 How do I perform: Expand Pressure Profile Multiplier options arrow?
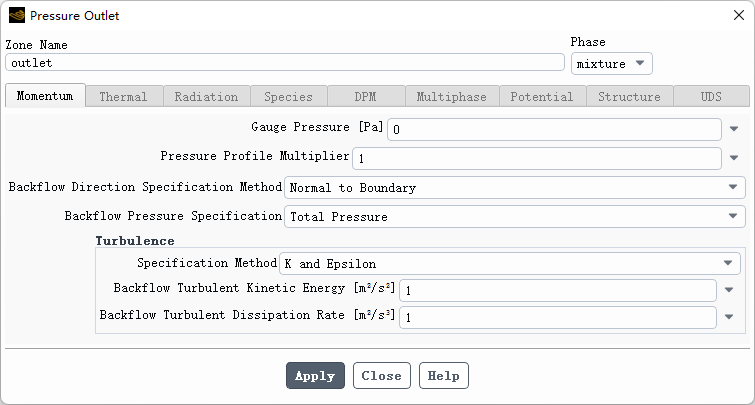[734, 159]
